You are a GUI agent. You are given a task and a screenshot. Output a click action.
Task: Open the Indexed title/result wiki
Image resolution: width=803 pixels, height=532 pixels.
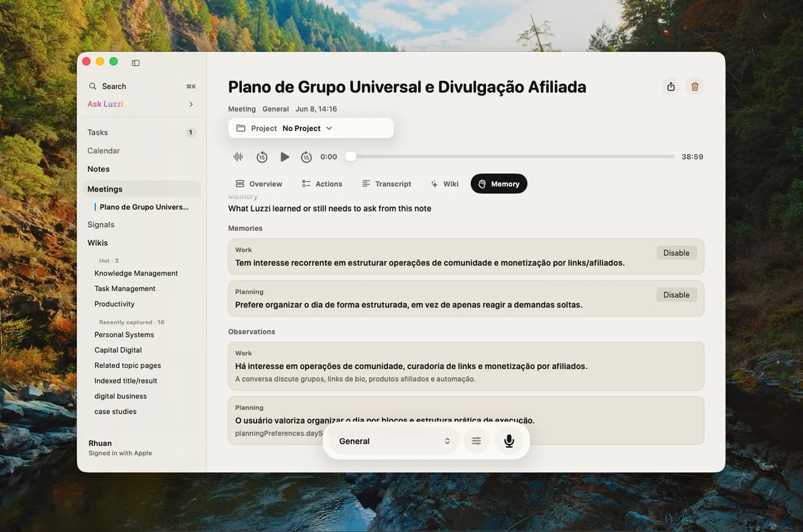tap(125, 381)
